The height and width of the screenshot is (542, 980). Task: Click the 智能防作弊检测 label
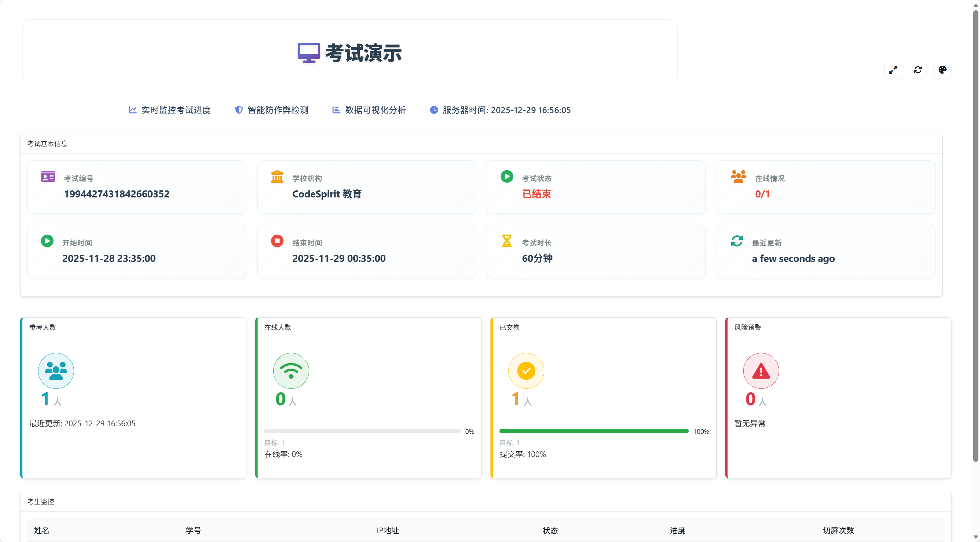point(278,110)
